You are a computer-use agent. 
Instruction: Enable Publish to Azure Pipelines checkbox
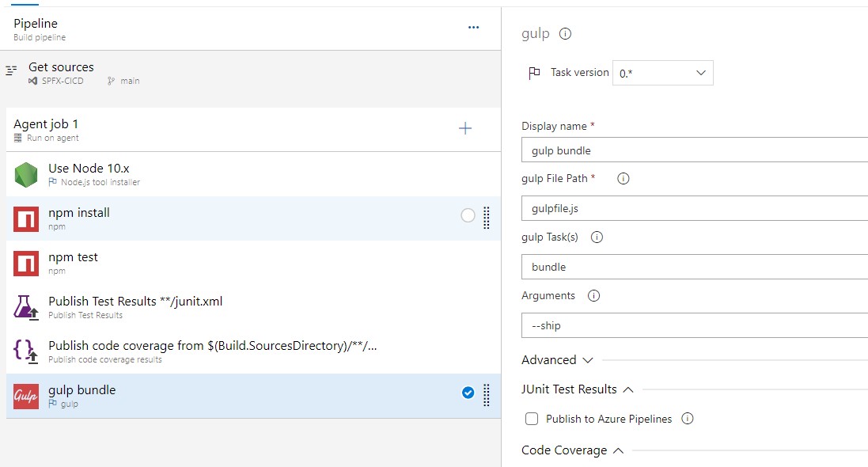point(532,419)
